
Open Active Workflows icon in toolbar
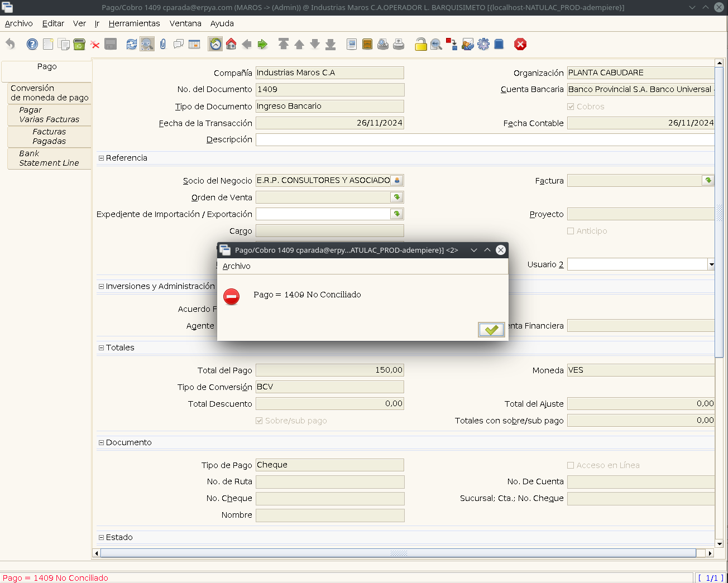[452, 44]
